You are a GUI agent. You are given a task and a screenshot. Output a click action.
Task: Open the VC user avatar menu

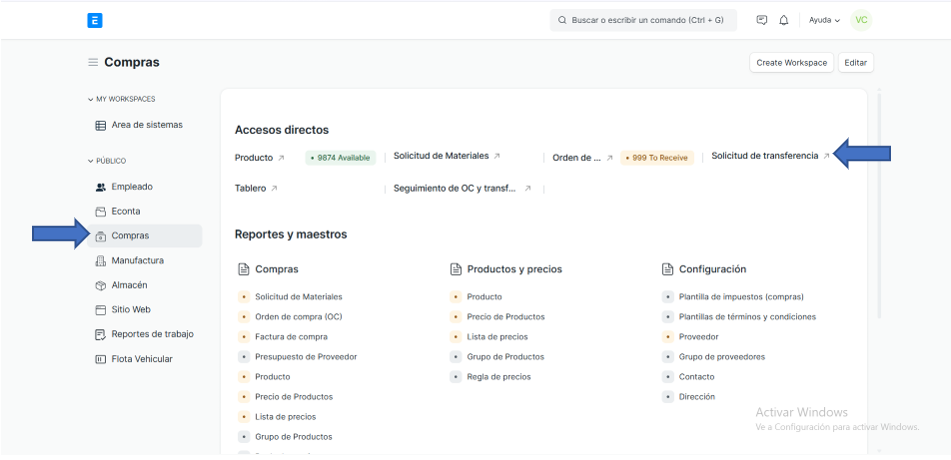[861, 20]
